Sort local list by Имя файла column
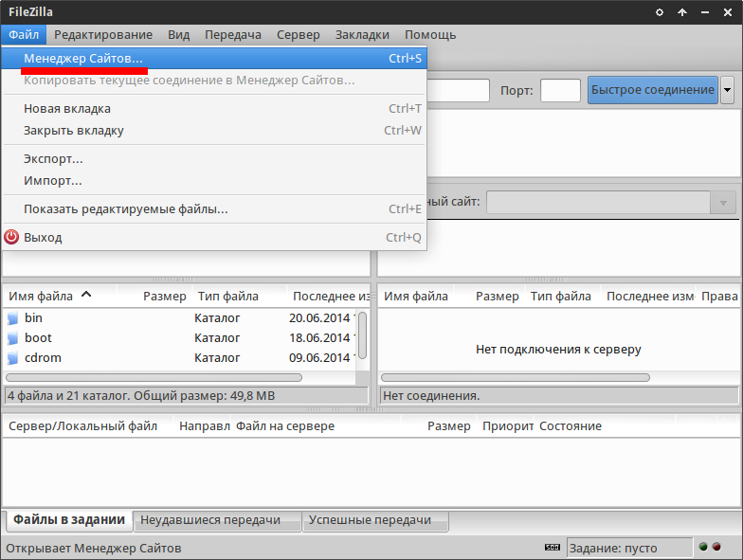Image resolution: width=743 pixels, height=560 pixels. (x=59, y=296)
